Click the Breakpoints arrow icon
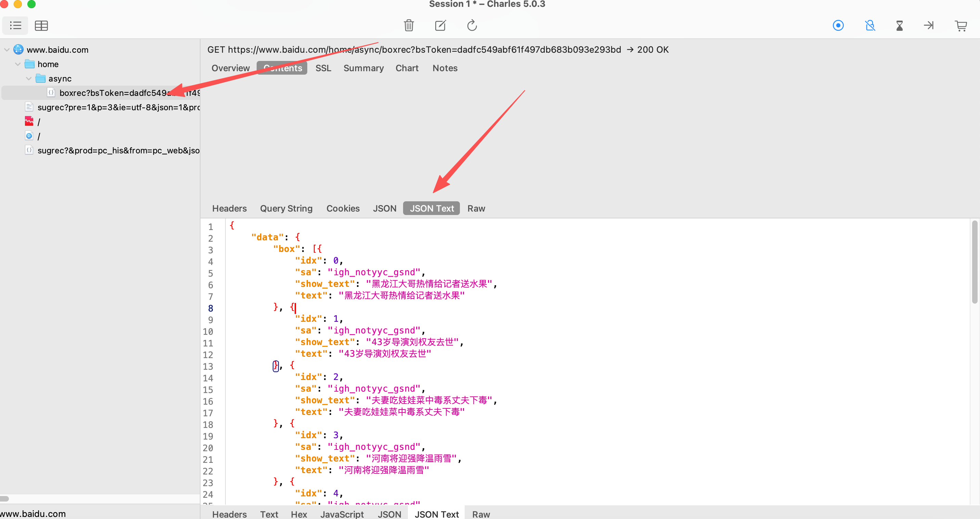The width and height of the screenshot is (980, 519). pos(929,25)
